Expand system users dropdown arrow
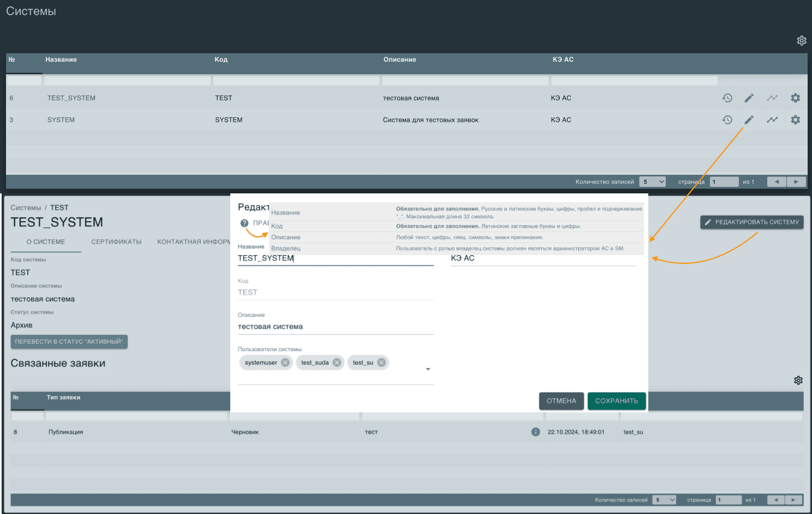Screen dimensions: 812x514 [x=428, y=369]
